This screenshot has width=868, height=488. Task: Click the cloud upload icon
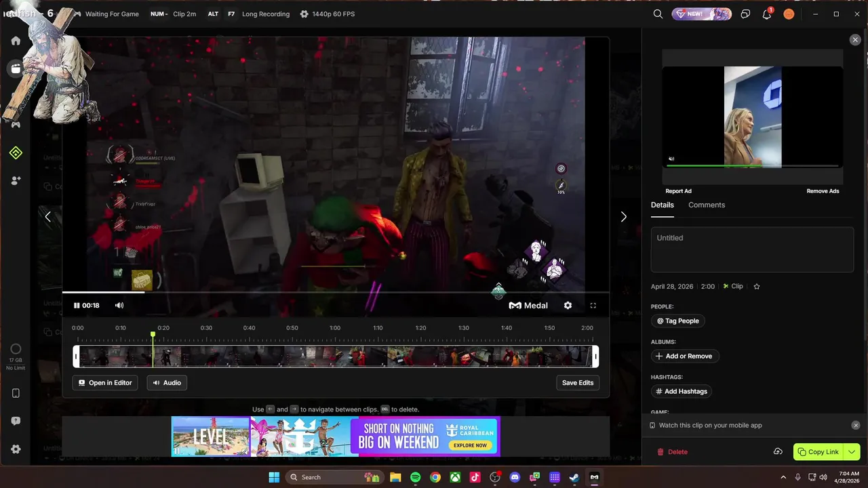point(778,452)
